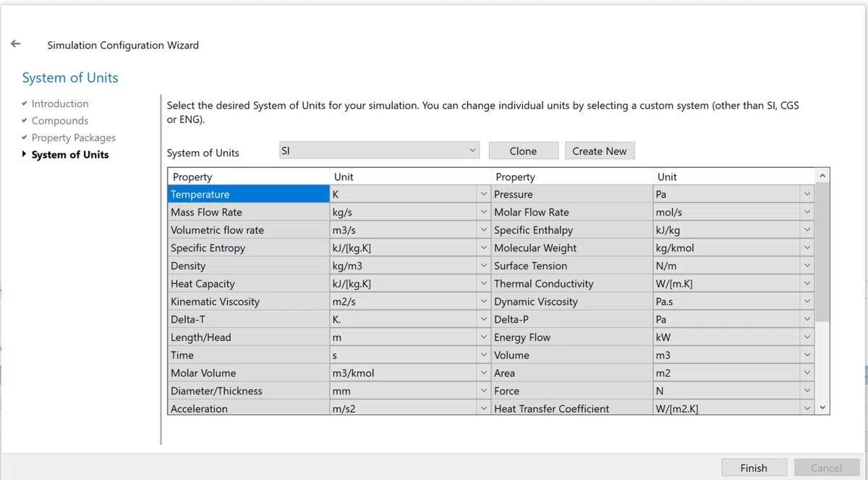Open the System of Units dropdown

(x=380, y=151)
